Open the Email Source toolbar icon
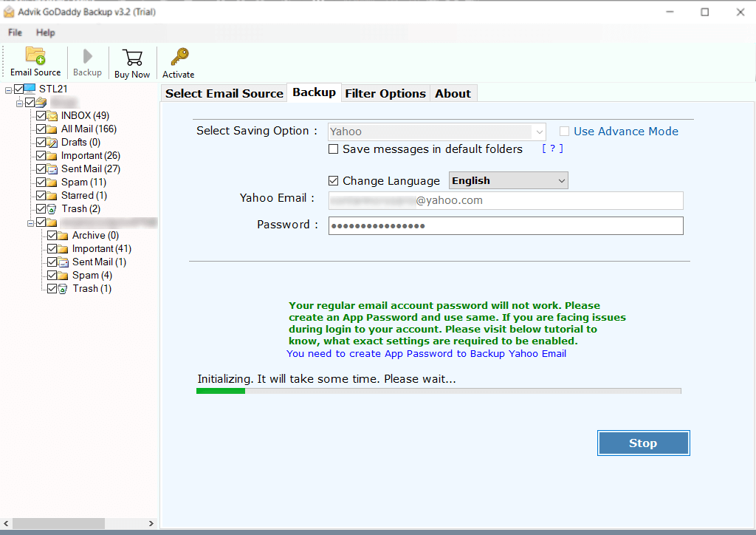Image resolution: width=756 pixels, height=535 pixels. point(35,56)
